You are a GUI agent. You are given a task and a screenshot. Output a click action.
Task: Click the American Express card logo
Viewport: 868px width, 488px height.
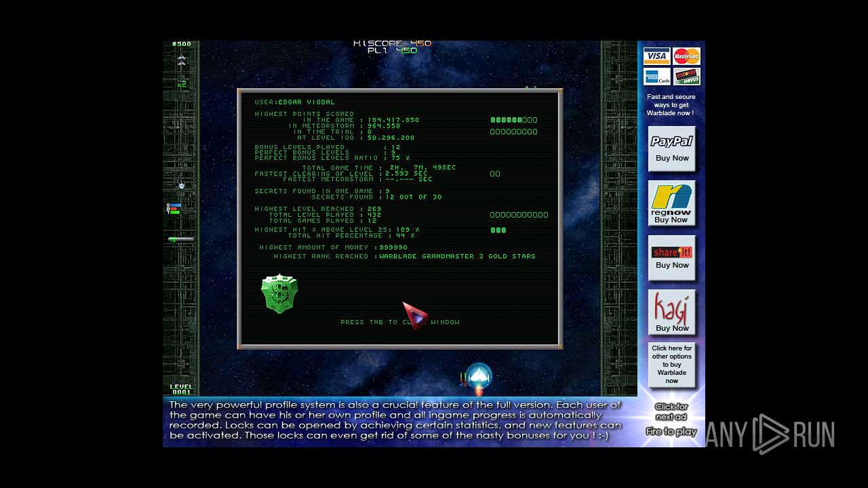coord(656,76)
